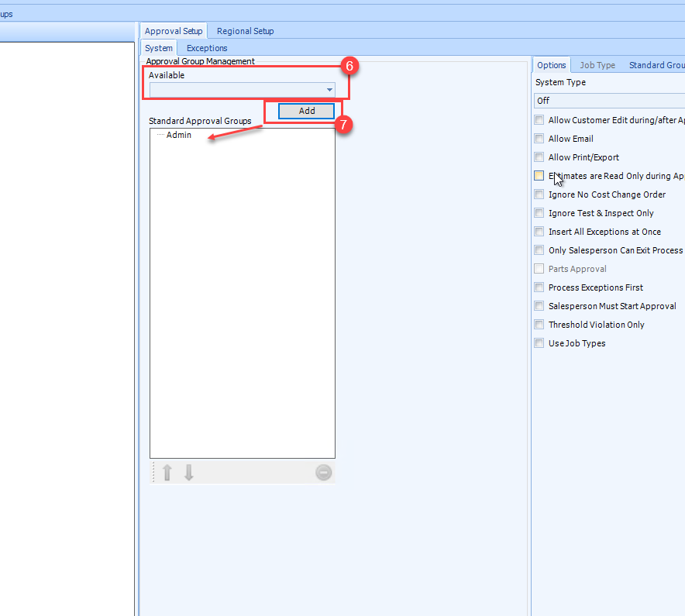The image size is (685, 616).
Task: Check Only Salesperson Can Exit Process
Action: point(539,250)
